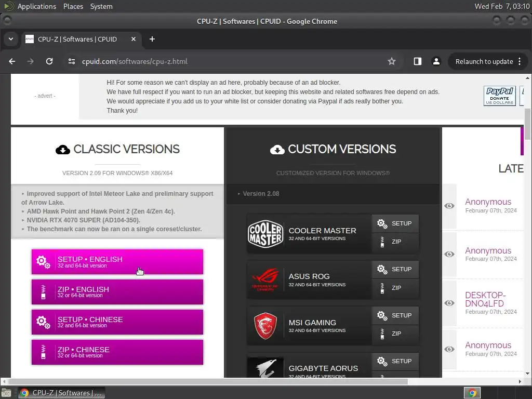Click the show desktop icon in bottom panel
532x399 pixels.
pos(6,393)
